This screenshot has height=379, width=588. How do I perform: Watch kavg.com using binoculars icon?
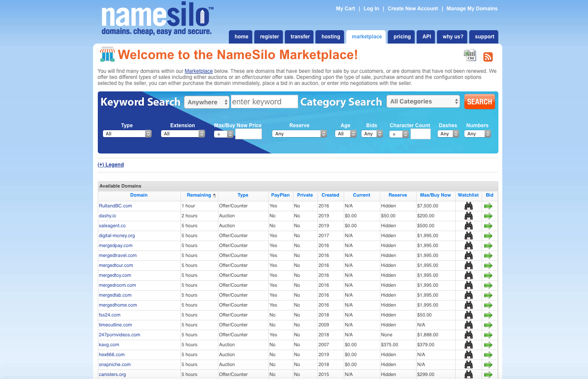468,345
